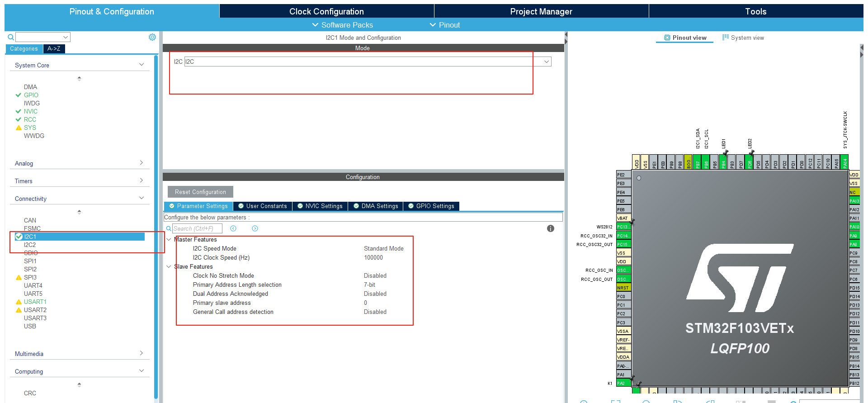This screenshot has width=868, height=403.
Task: Select NVIC in System Core list
Action: coord(31,111)
